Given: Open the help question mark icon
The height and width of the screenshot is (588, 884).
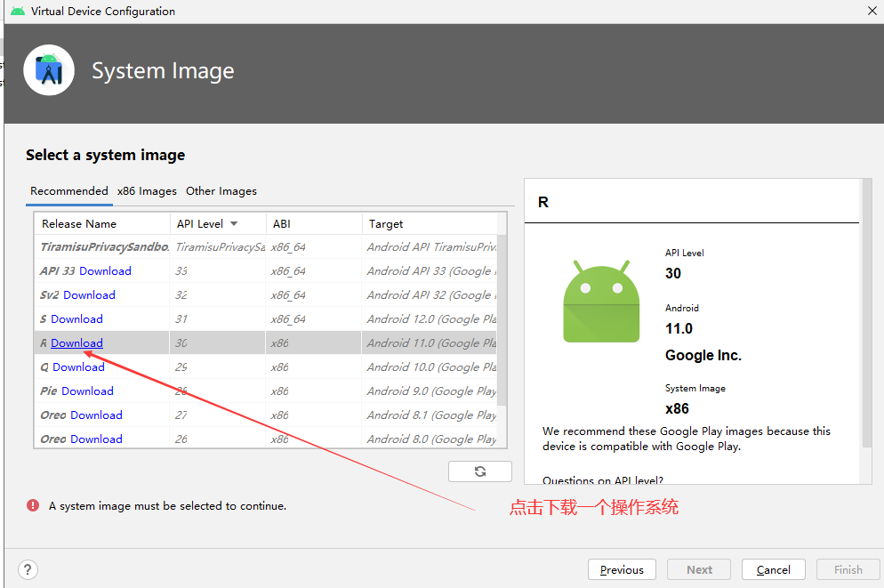Looking at the screenshot, I should (28, 569).
